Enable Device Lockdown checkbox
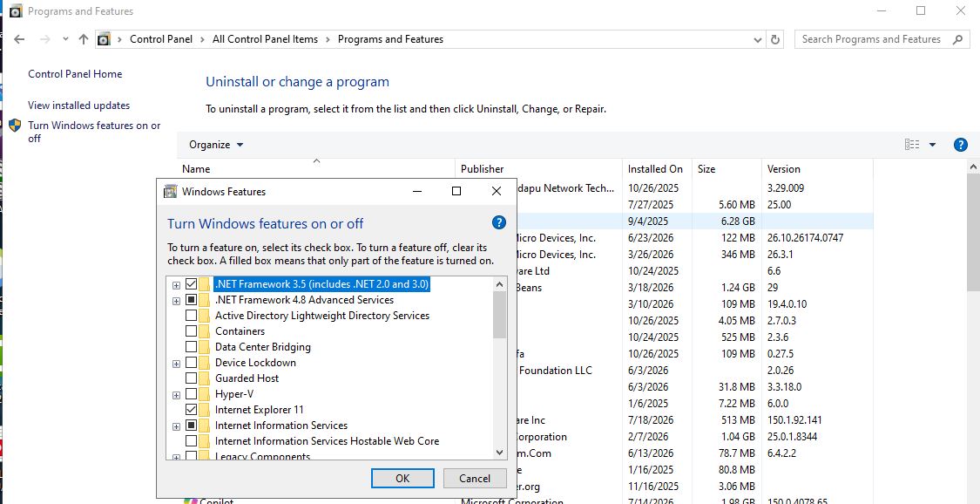The width and height of the screenshot is (980, 504). click(192, 362)
